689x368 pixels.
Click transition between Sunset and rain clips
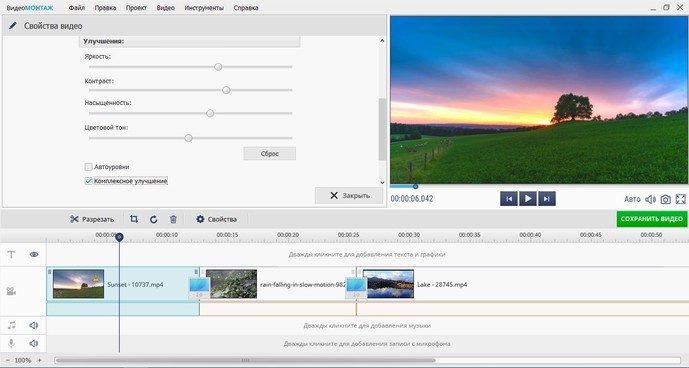click(199, 288)
